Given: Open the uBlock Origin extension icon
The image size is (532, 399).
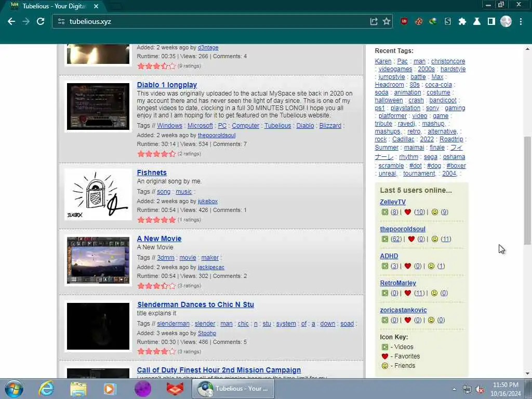Looking at the screenshot, I should [x=404, y=21].
